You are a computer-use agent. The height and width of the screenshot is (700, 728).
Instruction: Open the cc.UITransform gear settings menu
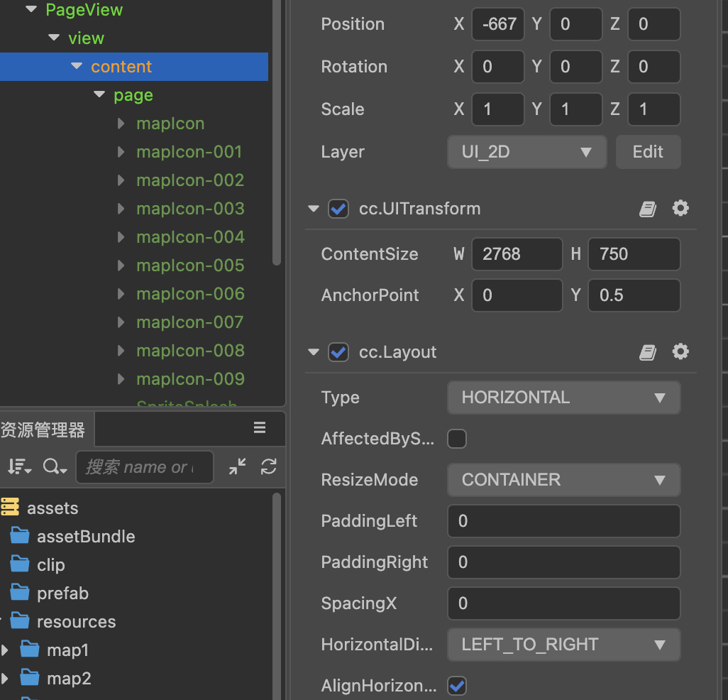point(680,209)
